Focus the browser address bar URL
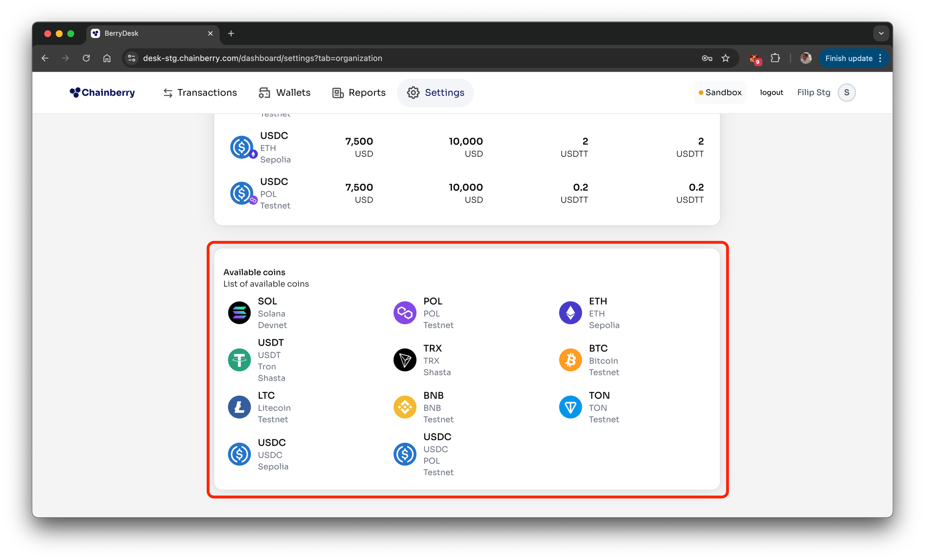The height and width of the screenshot is (560, 925). (262, 58)
